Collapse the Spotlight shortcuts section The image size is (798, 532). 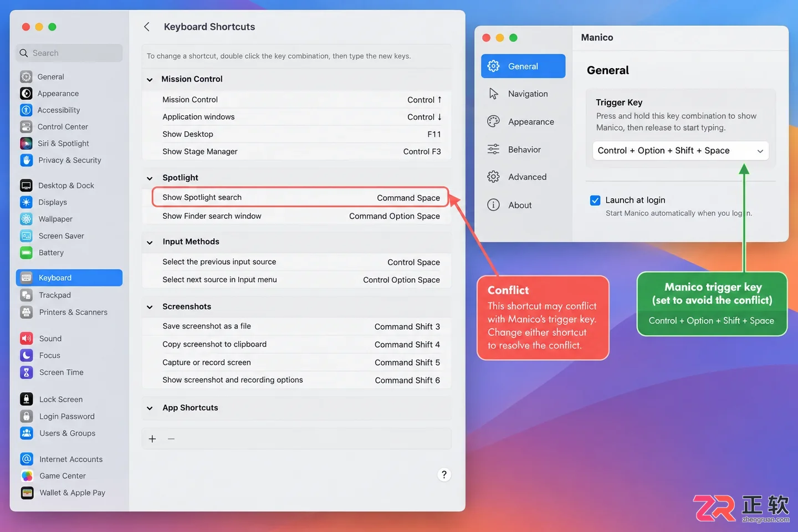(x=150, y=178)
